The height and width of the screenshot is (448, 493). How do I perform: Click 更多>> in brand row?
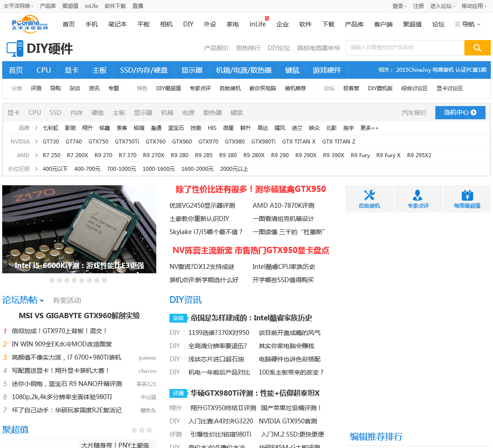[369, 128]
